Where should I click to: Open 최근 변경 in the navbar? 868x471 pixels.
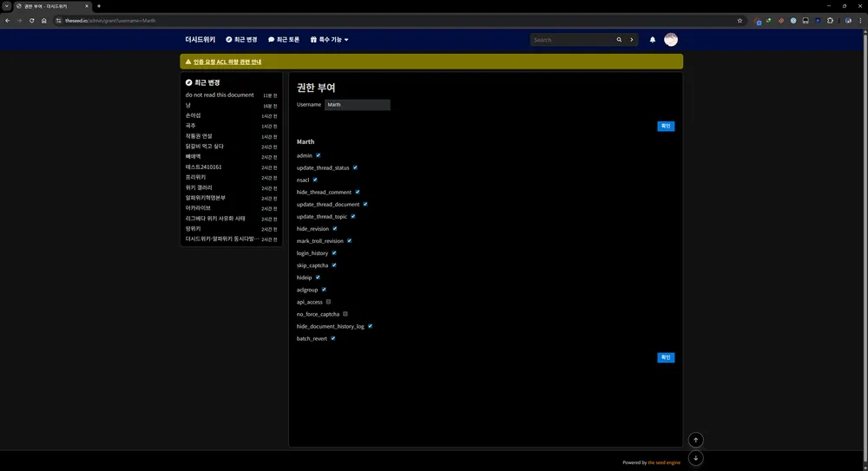pos(241,40)
